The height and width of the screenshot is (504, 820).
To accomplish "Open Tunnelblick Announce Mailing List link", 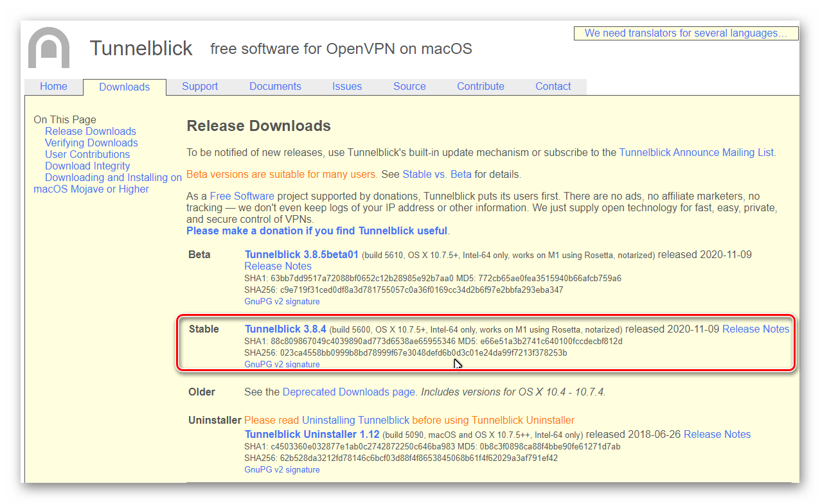I will [x=697, y=153].
